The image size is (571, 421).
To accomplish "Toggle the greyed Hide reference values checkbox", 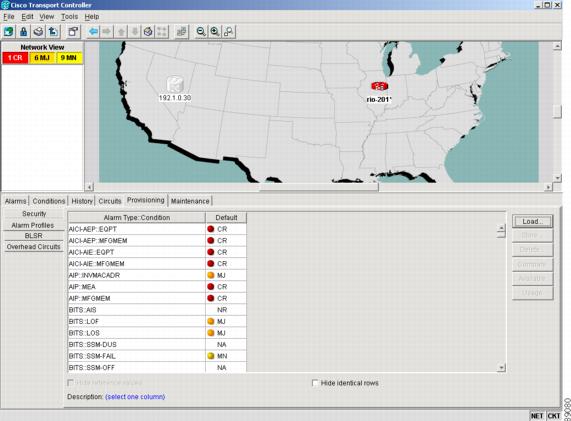I will click(71, 383).
